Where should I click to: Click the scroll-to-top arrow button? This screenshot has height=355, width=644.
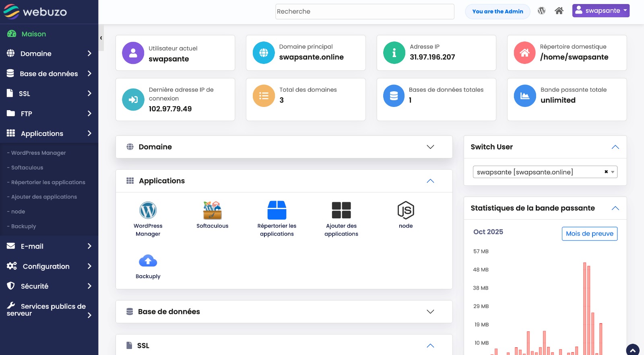(632, 350)
